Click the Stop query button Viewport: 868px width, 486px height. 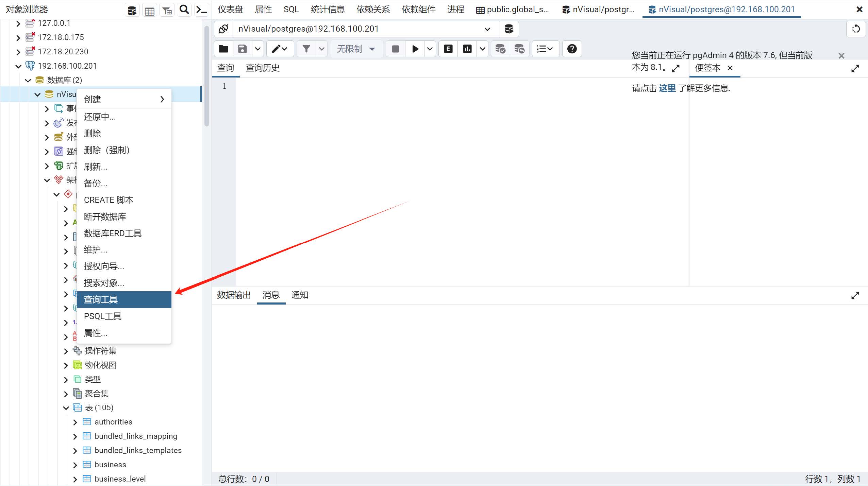(x=395, y=49)
